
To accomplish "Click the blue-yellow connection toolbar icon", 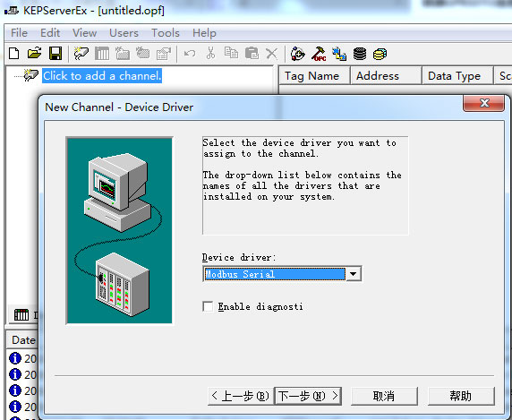I will 339,54.
